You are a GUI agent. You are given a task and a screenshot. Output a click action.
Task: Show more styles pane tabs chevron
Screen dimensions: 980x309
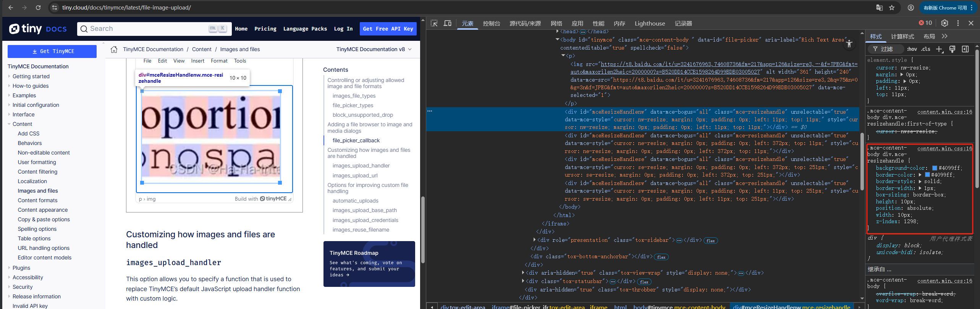pos(944,36)
